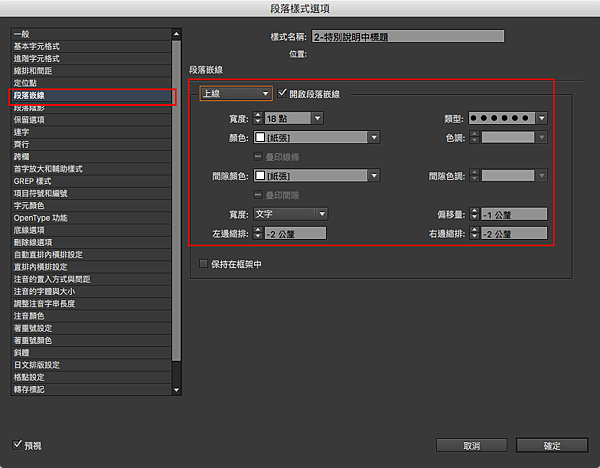This screenshot has height=468, width=600.
Task: Select 著重號顏色 category
Action: pos(91,340)
